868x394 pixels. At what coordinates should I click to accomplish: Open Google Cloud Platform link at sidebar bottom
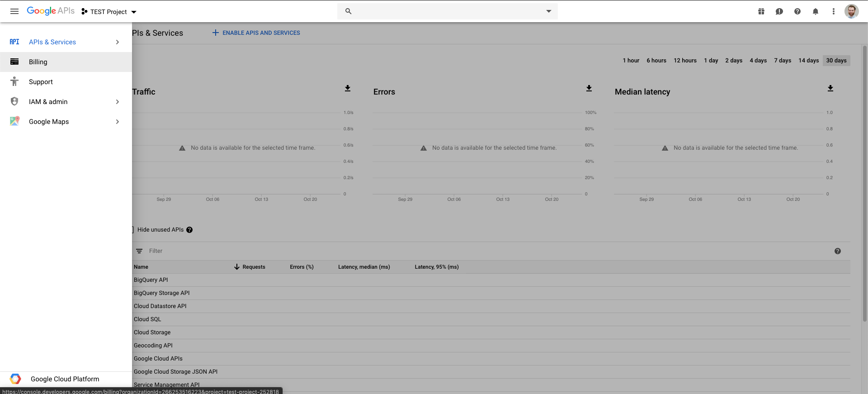pyautogui.click(x=66, y=379)
